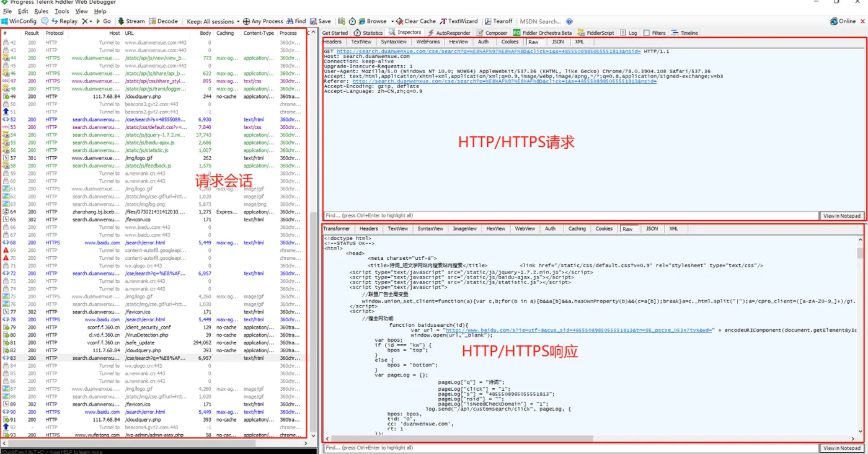The image size is (868, 454).
Task: Open the FiddlerScript tab
Action: (x=595, y=33)
